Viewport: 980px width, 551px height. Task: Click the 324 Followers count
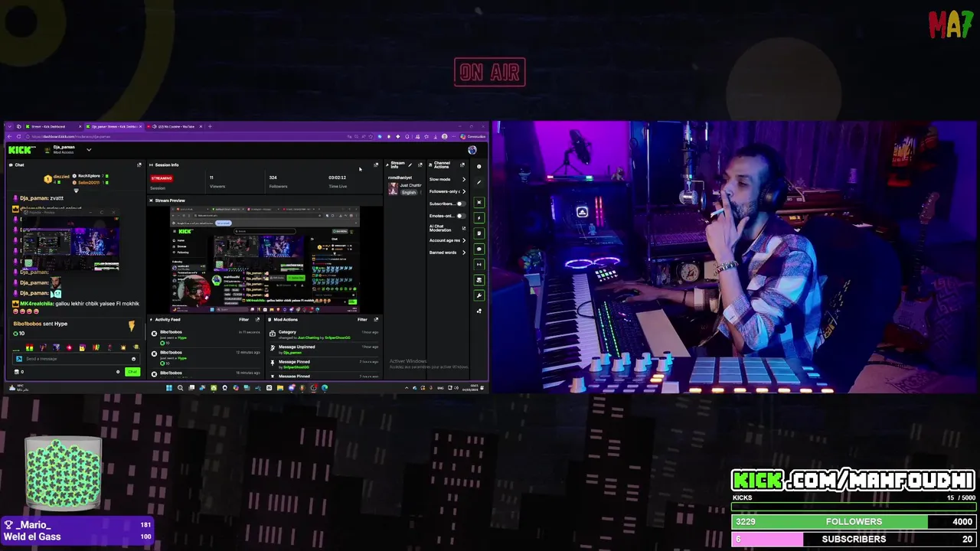[x=273, y=178]
